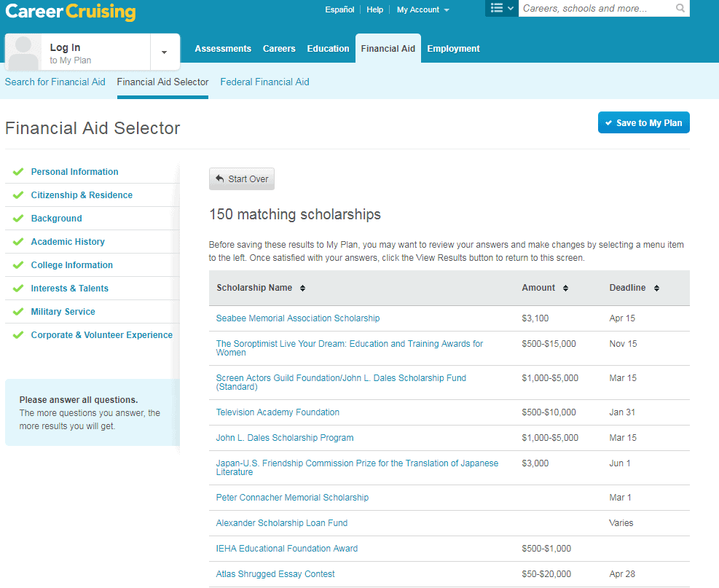
Task: Open IEHA Educational Foundation Award
Action: pyautogui.click(x=286, y=549)
